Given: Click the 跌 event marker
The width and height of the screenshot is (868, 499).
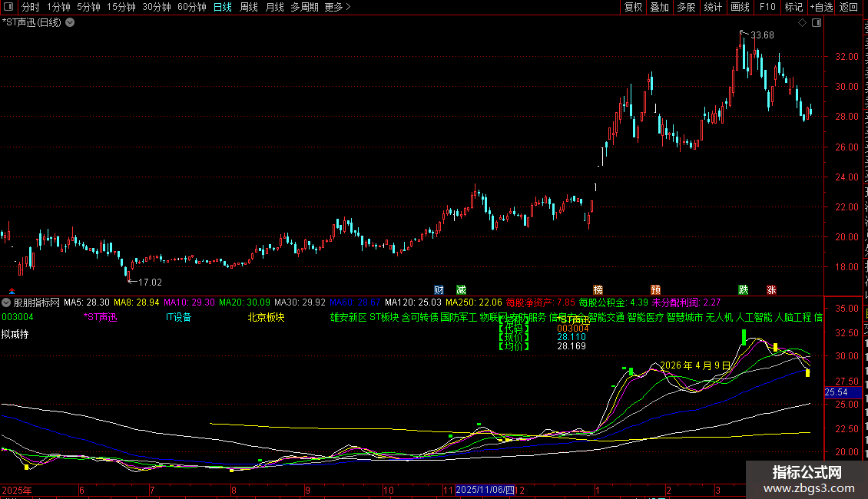Looking at the screenshot, I should 744,290.
